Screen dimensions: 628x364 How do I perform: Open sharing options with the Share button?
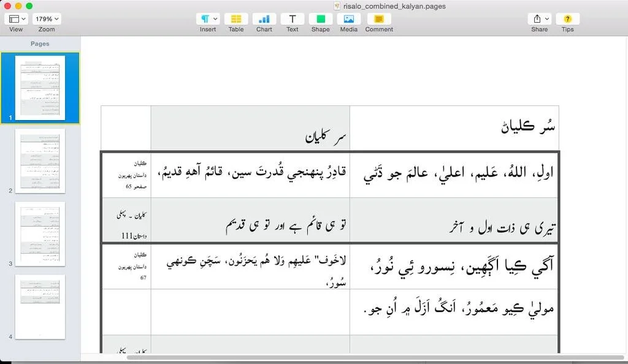coord(538,20)
